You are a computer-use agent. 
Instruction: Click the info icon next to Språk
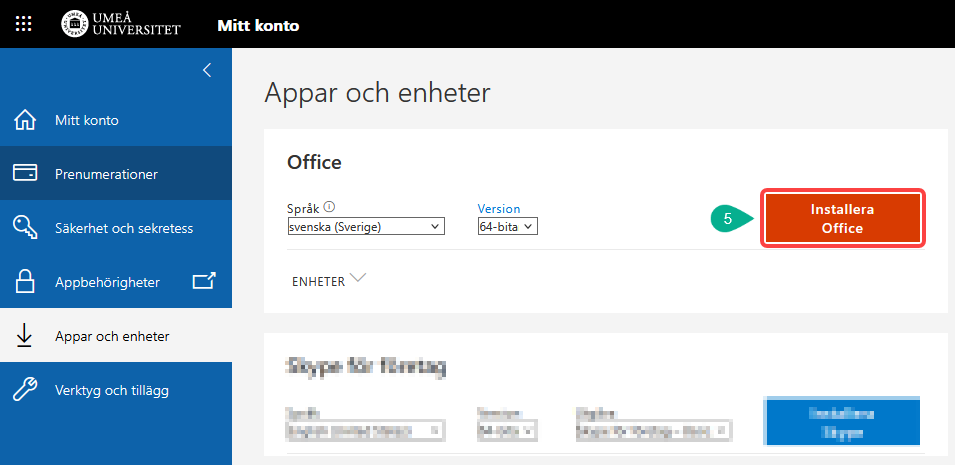point(329,207)
